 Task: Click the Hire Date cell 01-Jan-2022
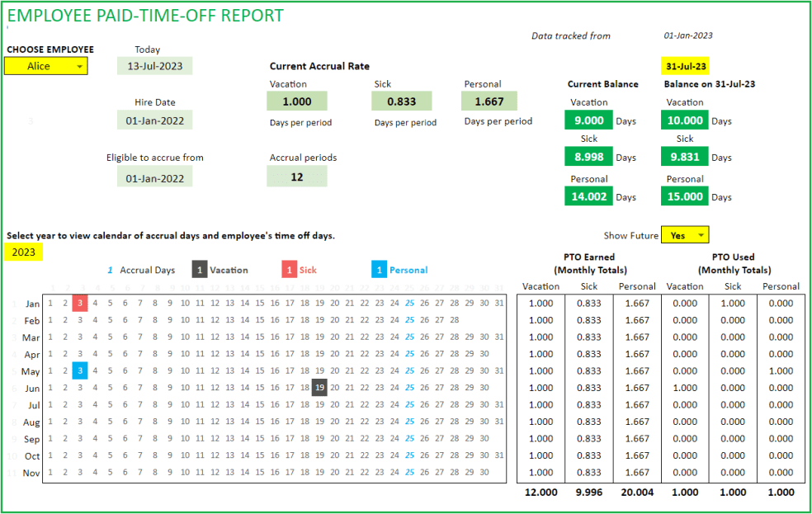point(154,119)
